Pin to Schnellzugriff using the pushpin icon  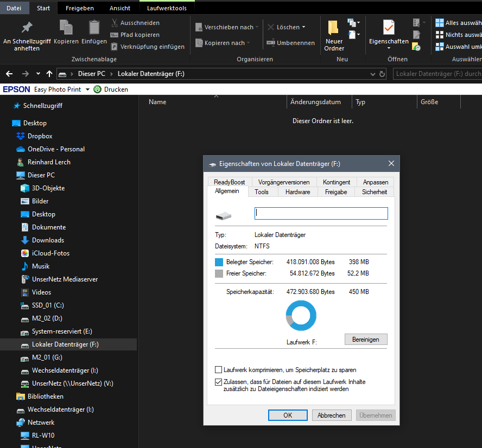27,28
